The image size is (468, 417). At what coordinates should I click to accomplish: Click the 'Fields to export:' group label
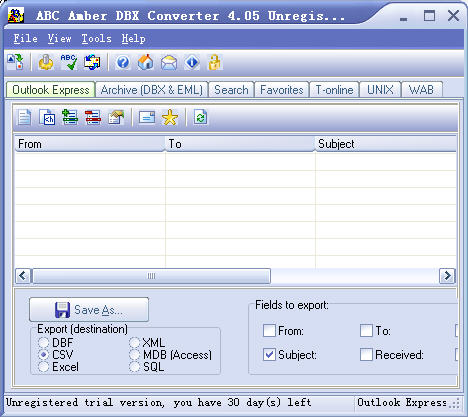tap(292, 305)
